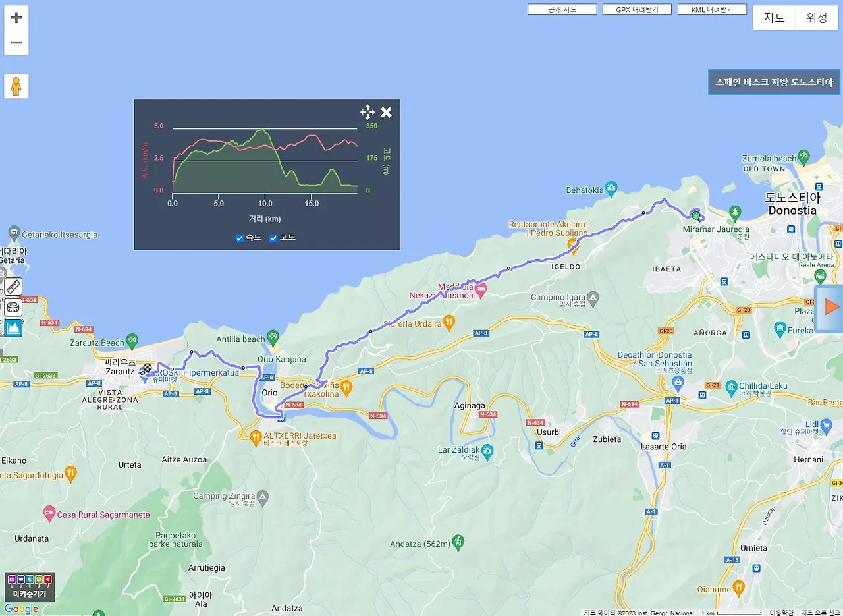This screenshot has width=843, height=616.
Task: Open the Nekazalturismoa lodging pin
Action: click(x=481, y=289)
